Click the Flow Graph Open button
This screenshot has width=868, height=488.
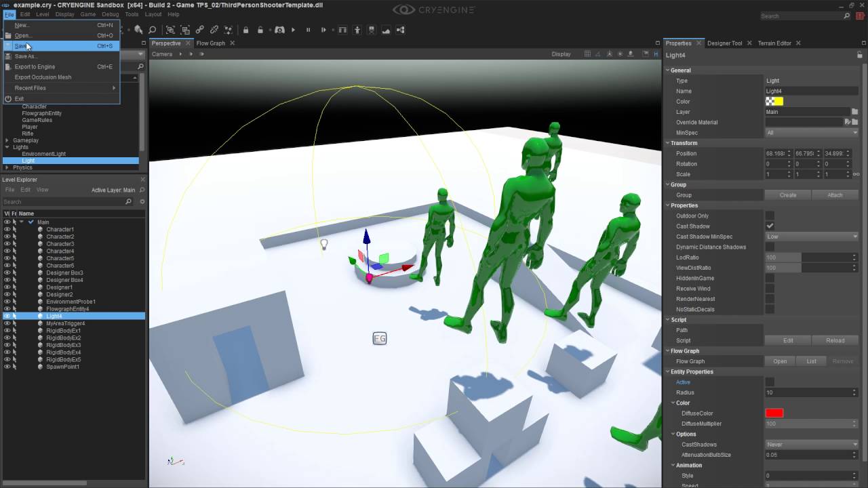click(x=780, y=361)
